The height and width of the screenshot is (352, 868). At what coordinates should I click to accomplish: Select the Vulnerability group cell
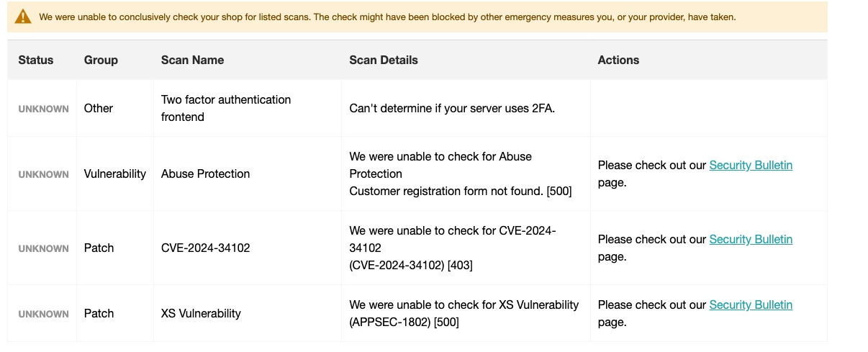(x=114, y=174)
